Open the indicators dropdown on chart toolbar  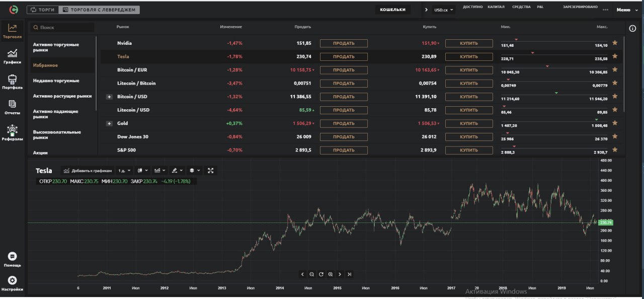click(160, 171)
